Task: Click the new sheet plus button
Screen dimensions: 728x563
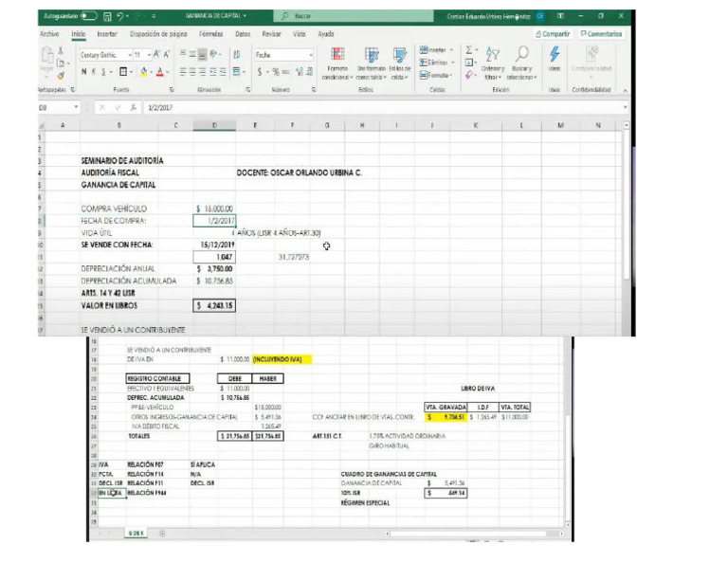Action: [162, 534]
